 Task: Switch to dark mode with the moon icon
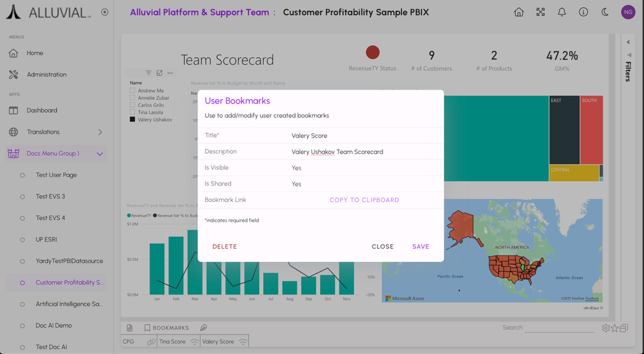tap(605, 12)
